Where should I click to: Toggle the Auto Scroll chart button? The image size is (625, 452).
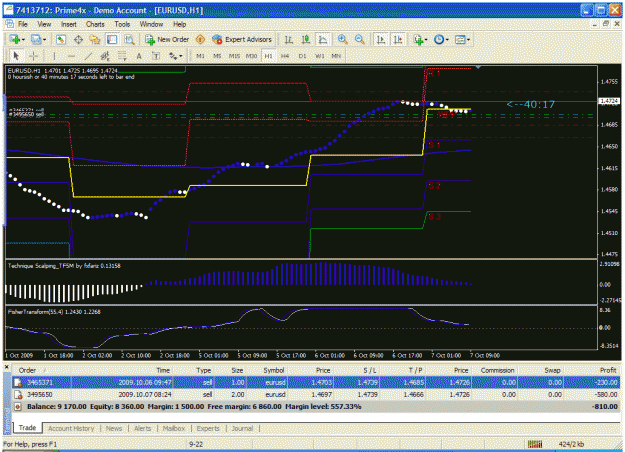(381, 39)
